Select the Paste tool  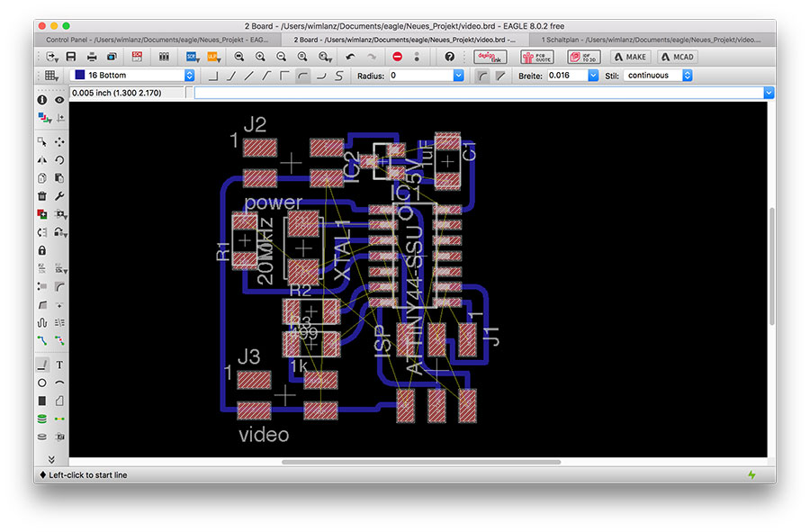click(x=60, y=177)
